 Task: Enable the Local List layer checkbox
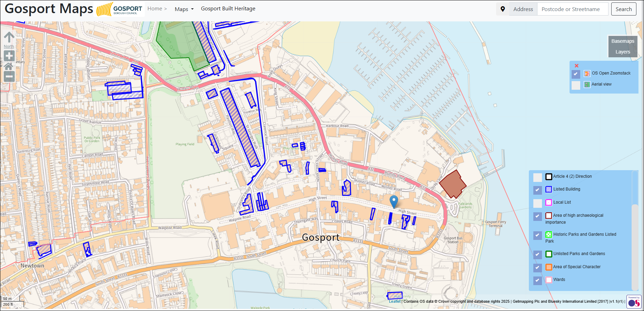click(x=537, y=203)
